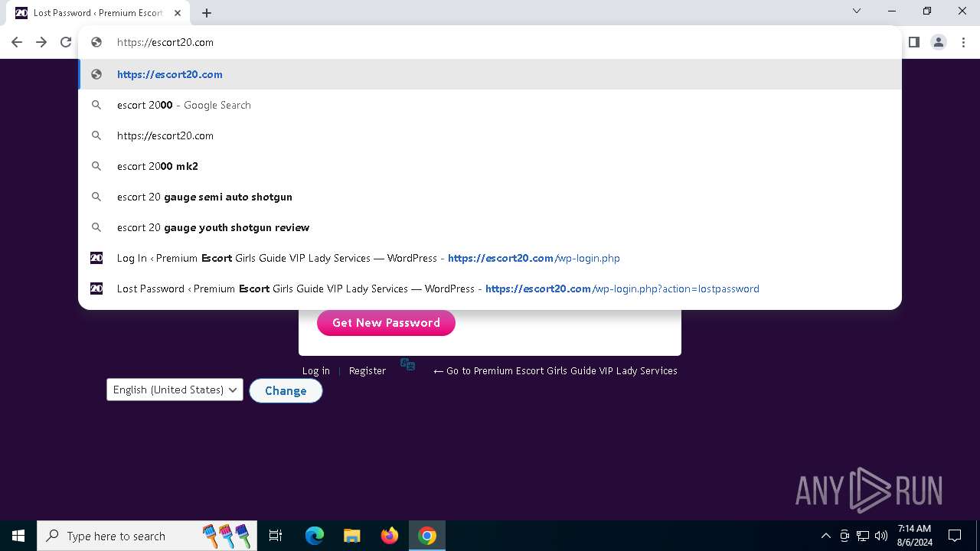Click the Change language button
Image resolution: width=980 pixels, height=551 pixels.
click(286, 390)
